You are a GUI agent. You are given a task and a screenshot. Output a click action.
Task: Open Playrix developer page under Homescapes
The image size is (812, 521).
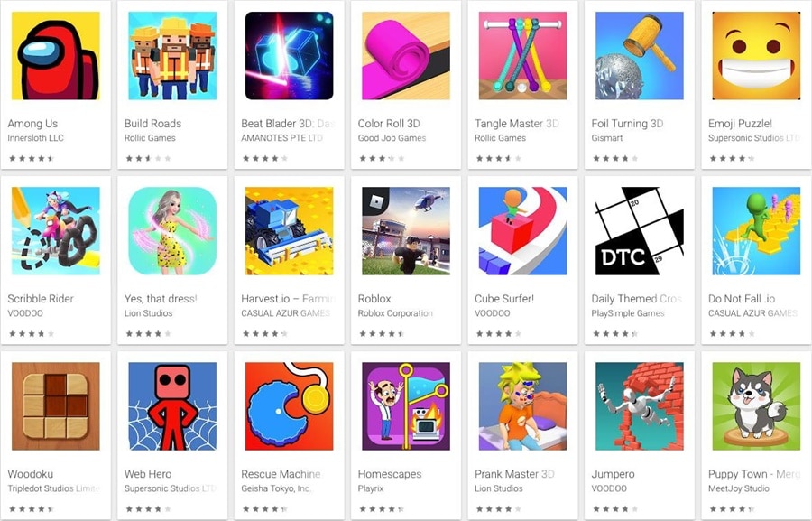(x=371, y=488)
